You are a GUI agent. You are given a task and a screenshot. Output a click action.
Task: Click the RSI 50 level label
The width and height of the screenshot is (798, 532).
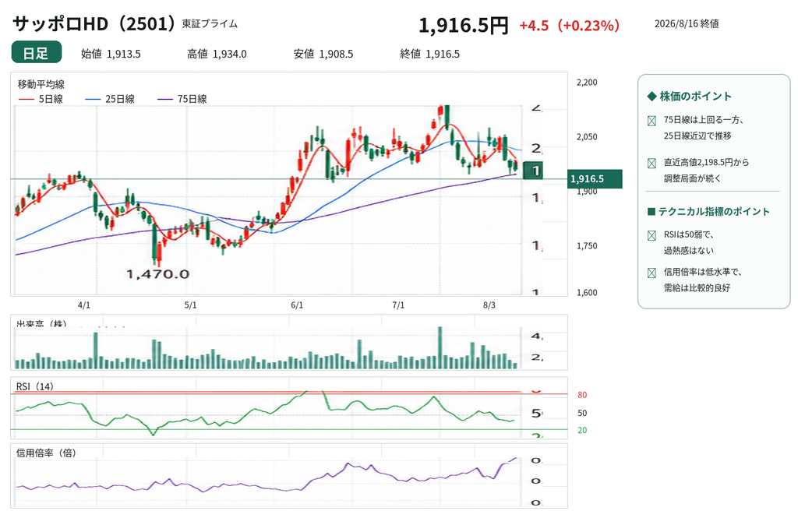coord(582,413)
